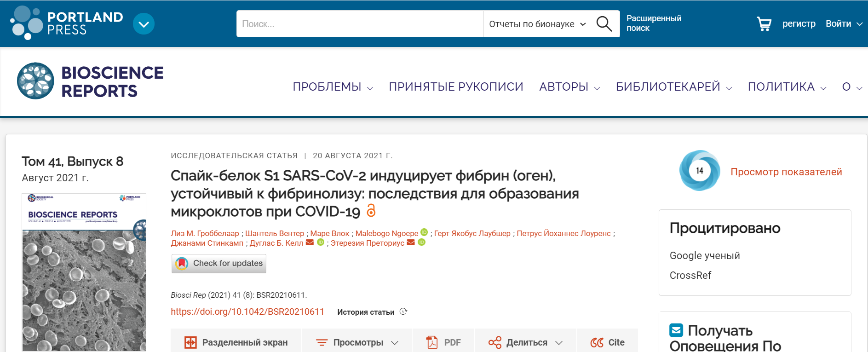Expand the Делиться share menu
The height and width of the screenshot is (352, 868).
click(525, 342)
